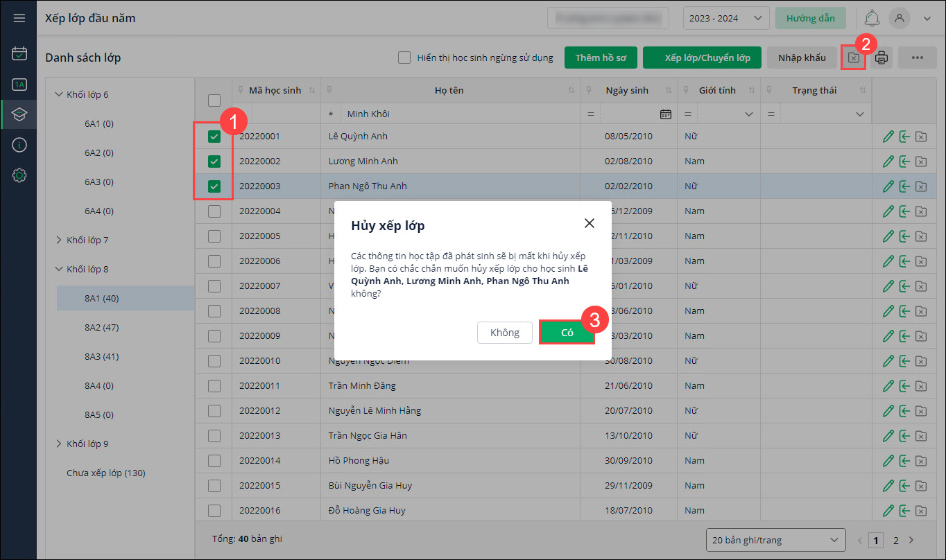This screenshot has width=946, height=560.
Task: Click transfer class icon for Đỗ Hoàng Gia Huy
Action: (904, 511)
